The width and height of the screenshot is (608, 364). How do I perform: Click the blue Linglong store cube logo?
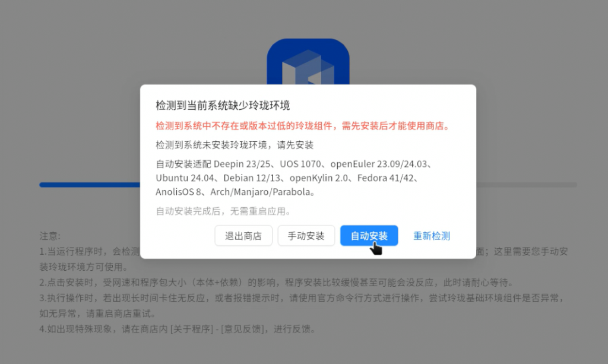coord(308,62)
